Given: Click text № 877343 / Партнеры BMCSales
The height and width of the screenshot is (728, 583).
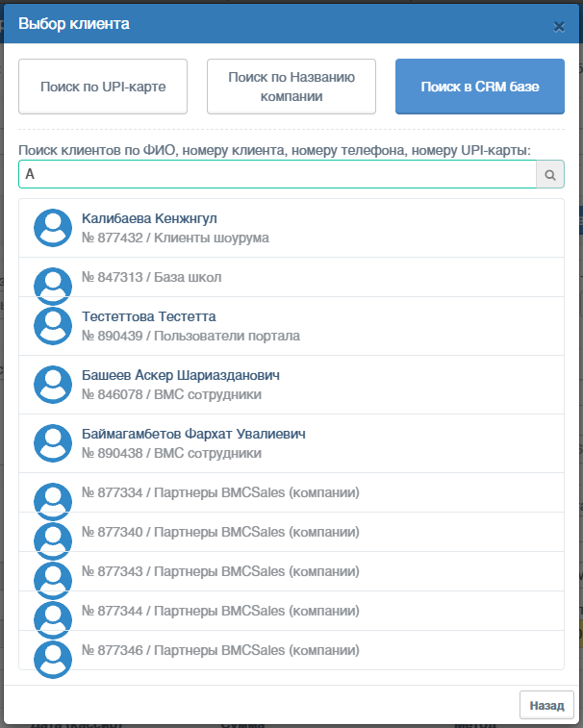Looking at the screenshot, I should 220,571.
